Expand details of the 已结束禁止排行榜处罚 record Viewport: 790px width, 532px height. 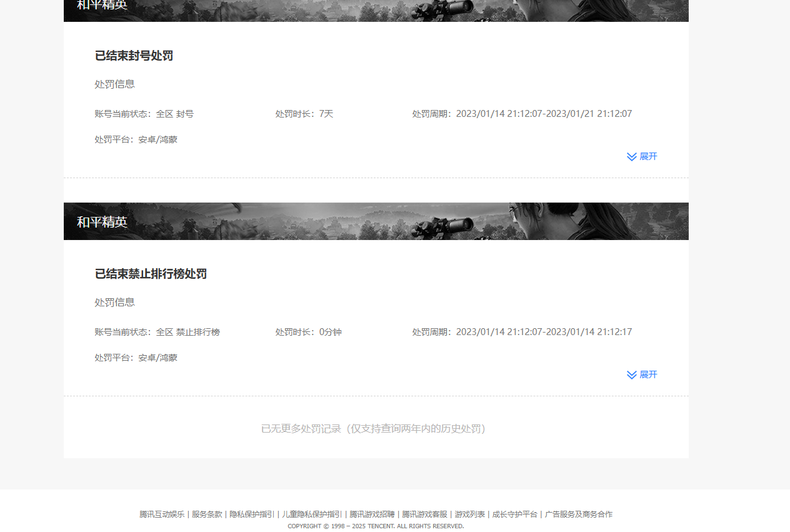[x=642, y=374]
